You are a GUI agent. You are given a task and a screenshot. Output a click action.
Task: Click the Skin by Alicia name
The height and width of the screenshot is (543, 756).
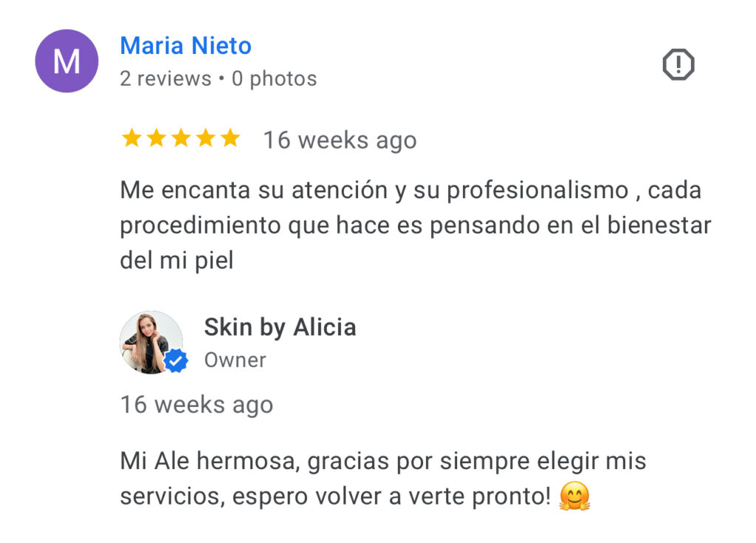point(280,327)
